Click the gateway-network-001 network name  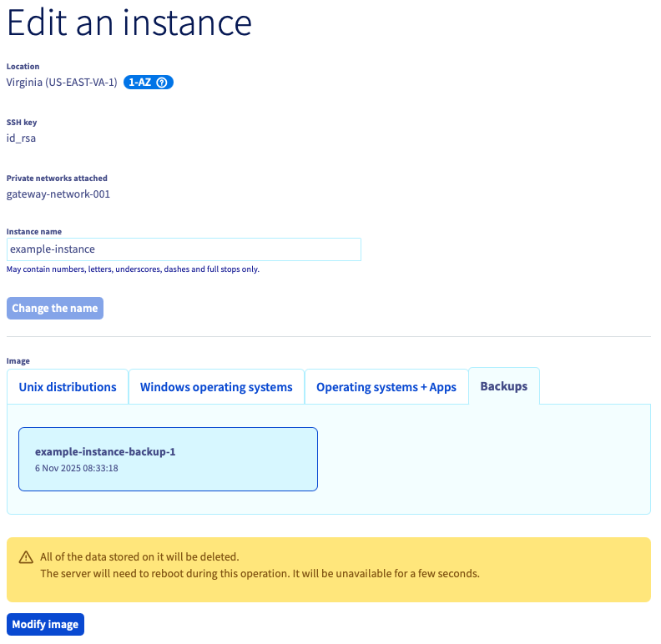[x=58, y=194]
